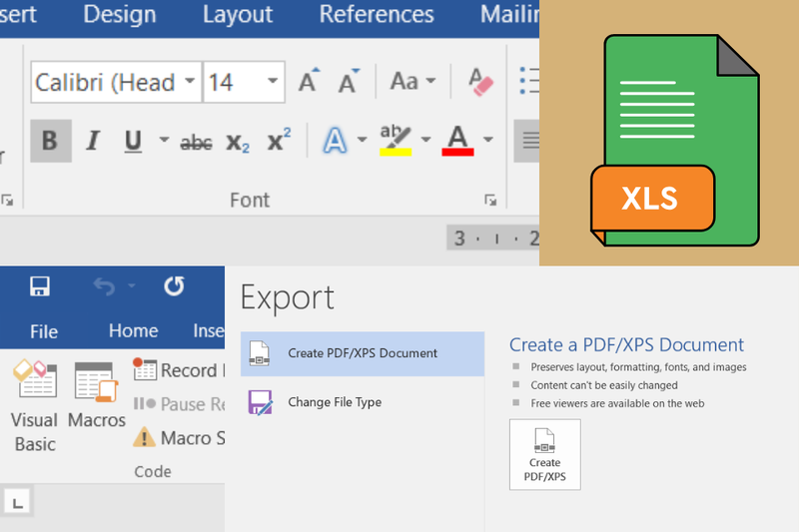This screenshot has height=532, width=799.
Task: Open Text Effects dropdown arrow
Action: click(x=362, y=139)
